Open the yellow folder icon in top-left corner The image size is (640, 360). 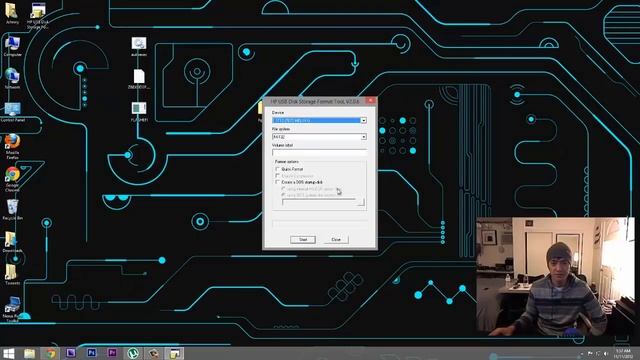[12, 13]
